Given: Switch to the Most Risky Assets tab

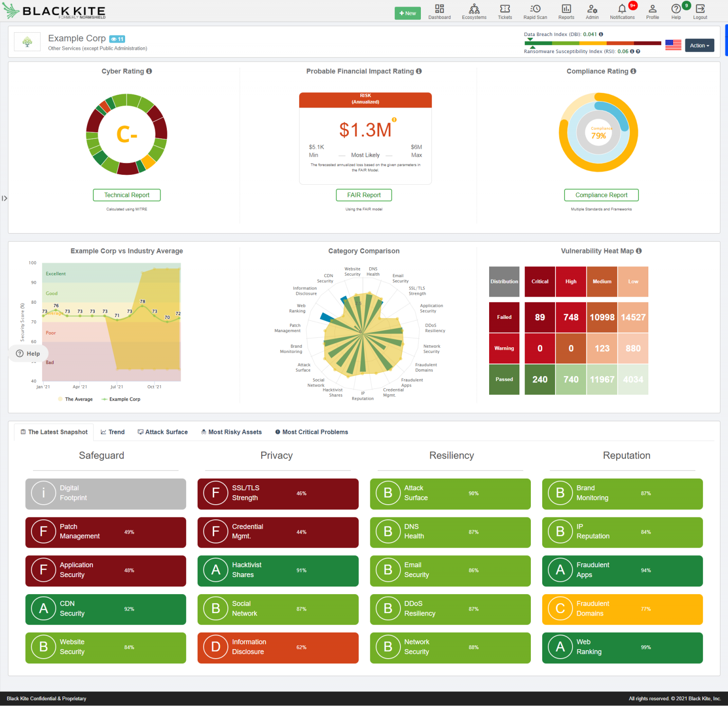Looking at the screenshot, I should pos(231,432).
